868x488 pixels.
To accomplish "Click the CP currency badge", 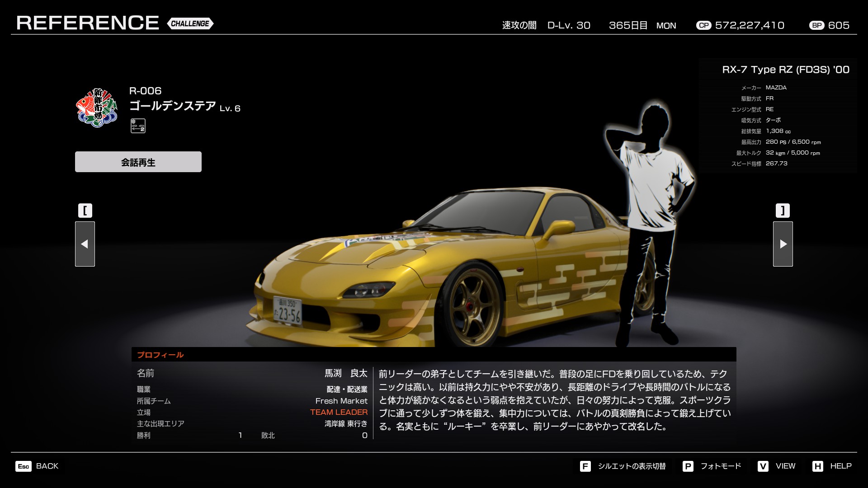I will point(703,25).
